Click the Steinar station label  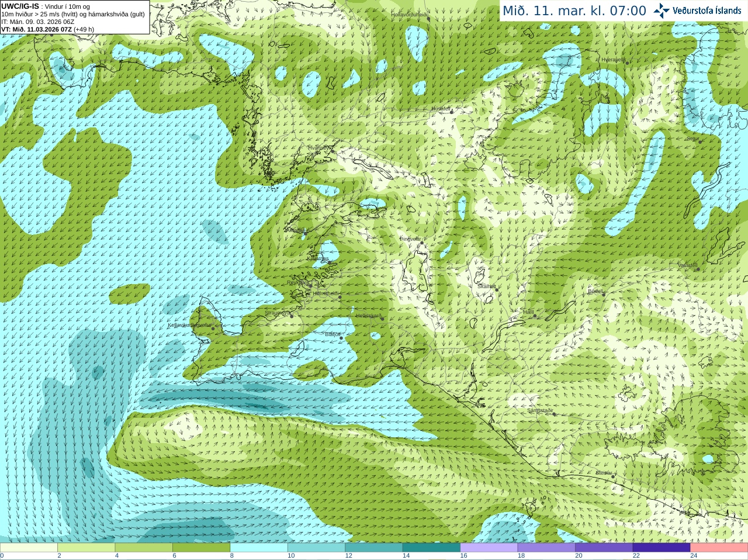604,473
